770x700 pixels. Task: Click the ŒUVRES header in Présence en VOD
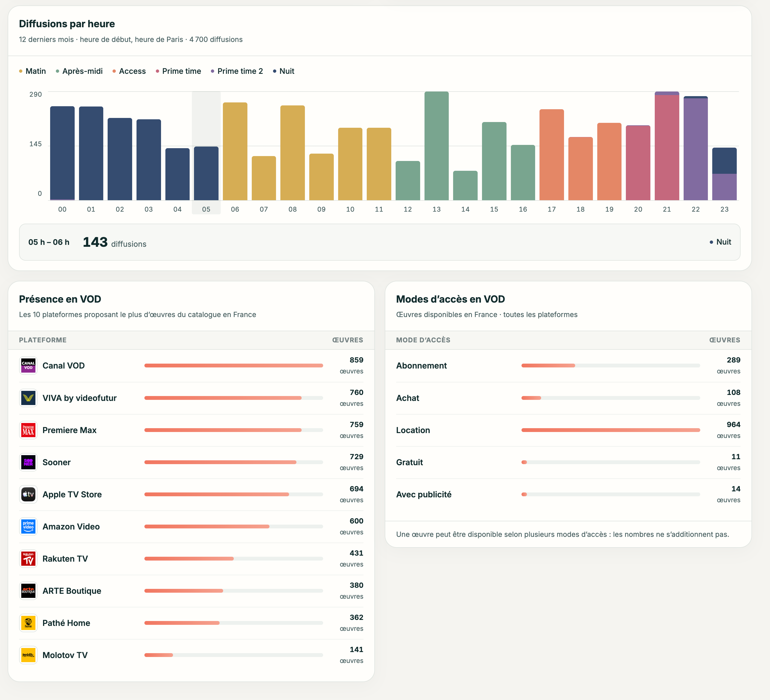click(x=348, y=340)
